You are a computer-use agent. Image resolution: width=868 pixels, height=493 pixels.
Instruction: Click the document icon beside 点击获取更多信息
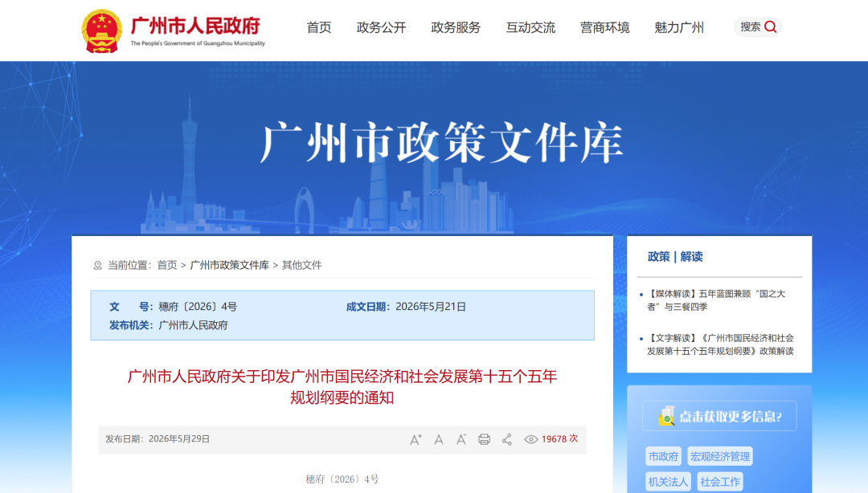(x=666, y=416)
